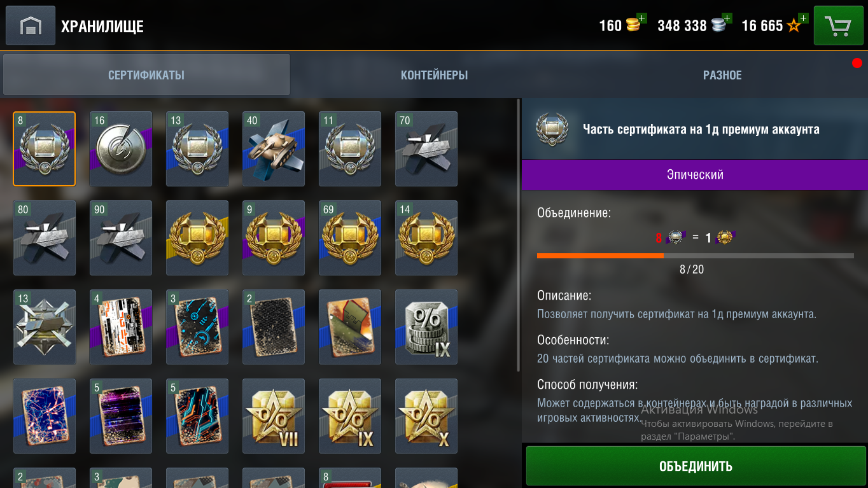Select the tank certificate with count 40
The width and height of the screenshot is (868, 488).
click(x=274, y=149)
